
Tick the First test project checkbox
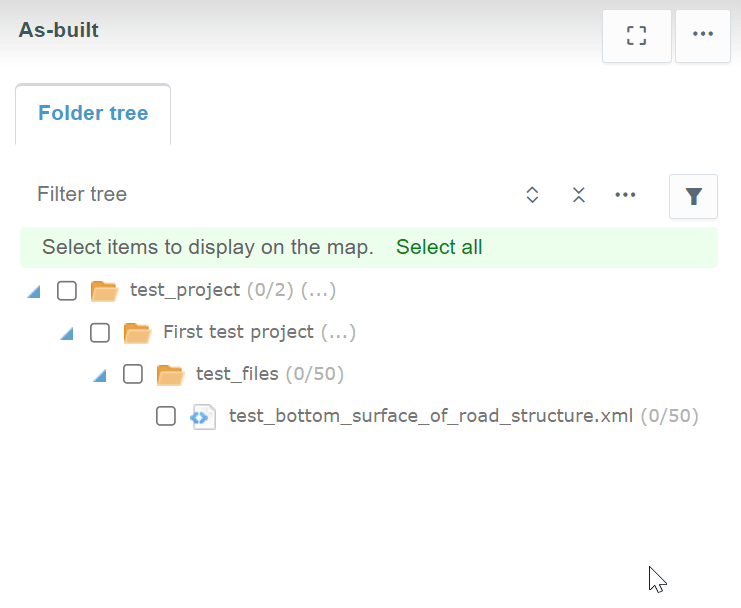coord(100,333)
